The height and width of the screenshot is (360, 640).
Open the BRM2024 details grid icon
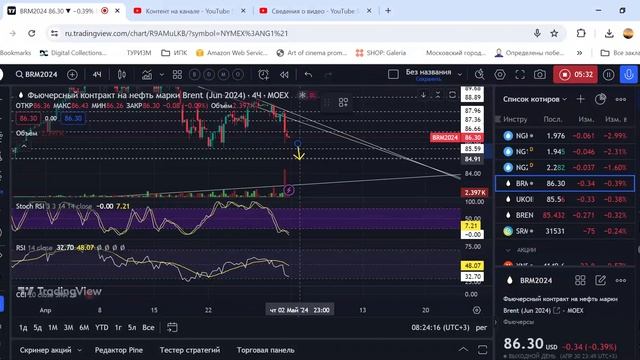coord(580,280)
